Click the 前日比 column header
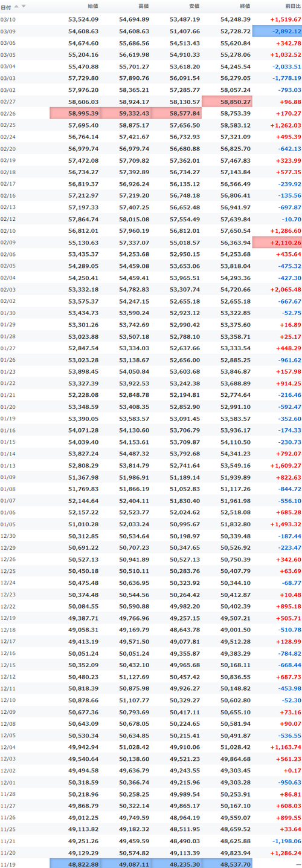 click(292, 6)
